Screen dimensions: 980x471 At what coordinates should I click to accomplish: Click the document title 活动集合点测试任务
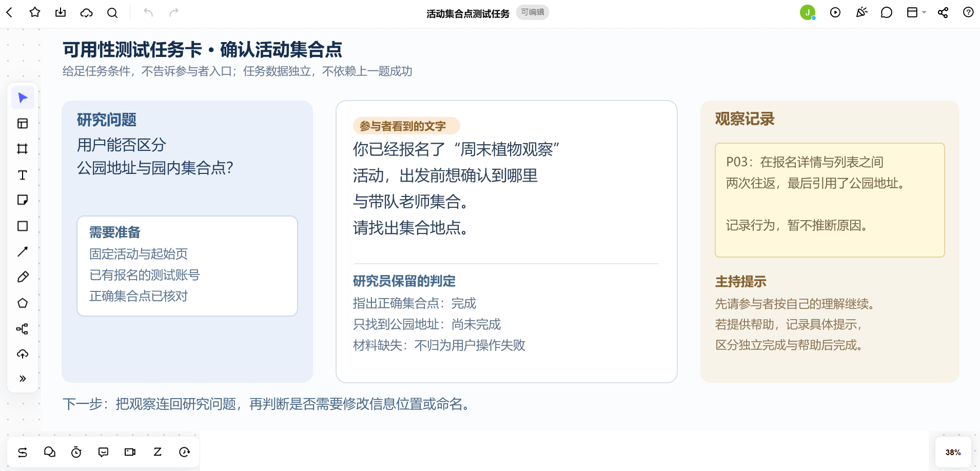click(x=468, y=13)
